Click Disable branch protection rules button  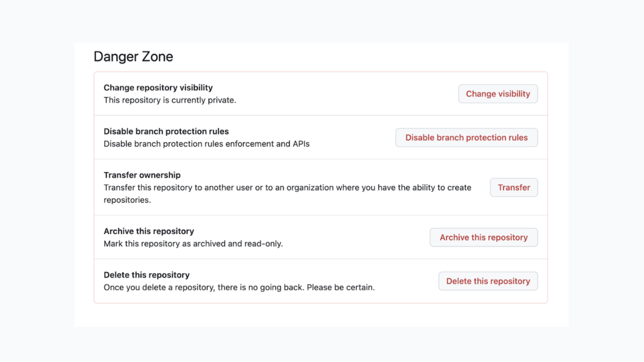tap(466, 137)
